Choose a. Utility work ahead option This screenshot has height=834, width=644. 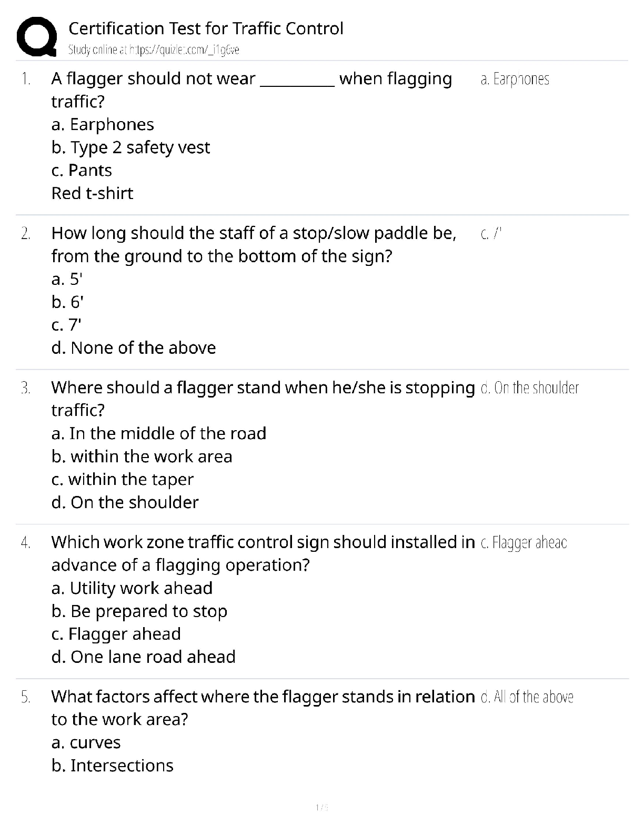coord(132,588)
